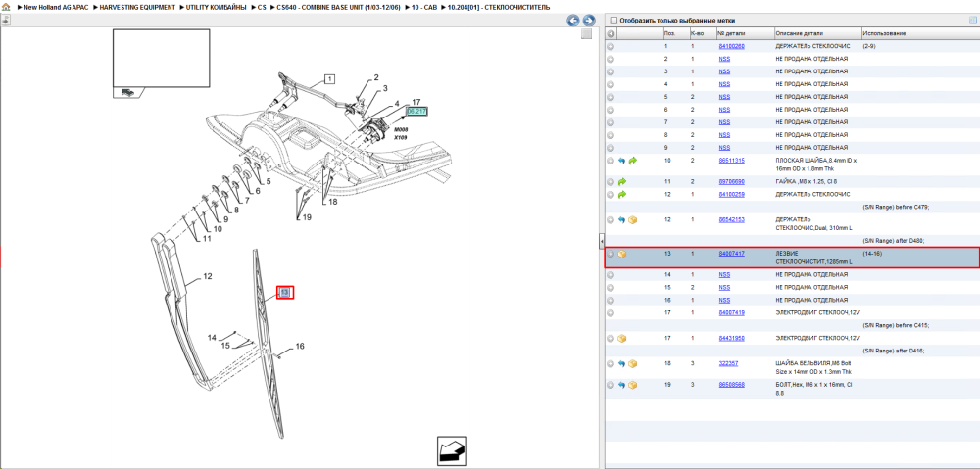The height and width of the screenshot is (469, 980).
Task: Select the 'ПЛОСКАЯ ШАЙБА,8.4mm ID' description cell
Action: coord(817,164)
